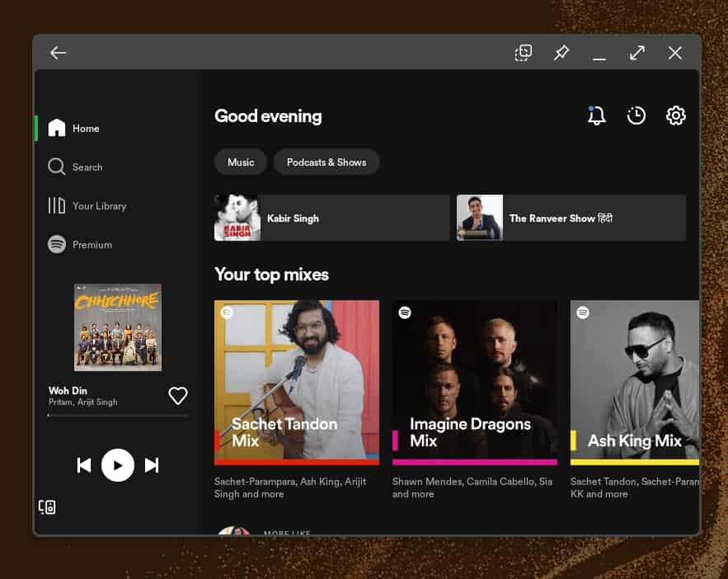Open notifications bell icon
The height and width of the screenshot is (579, 728).
click(596, 115)
